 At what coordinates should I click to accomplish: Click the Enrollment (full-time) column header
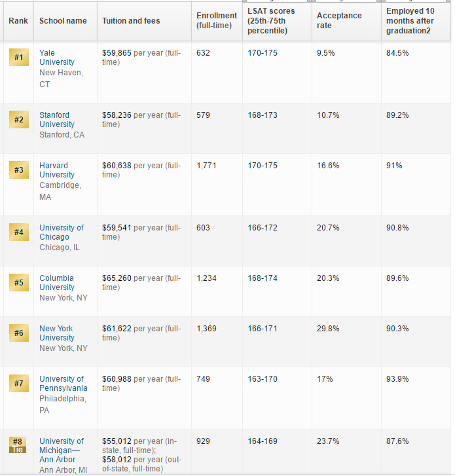[x=216, y=20]
